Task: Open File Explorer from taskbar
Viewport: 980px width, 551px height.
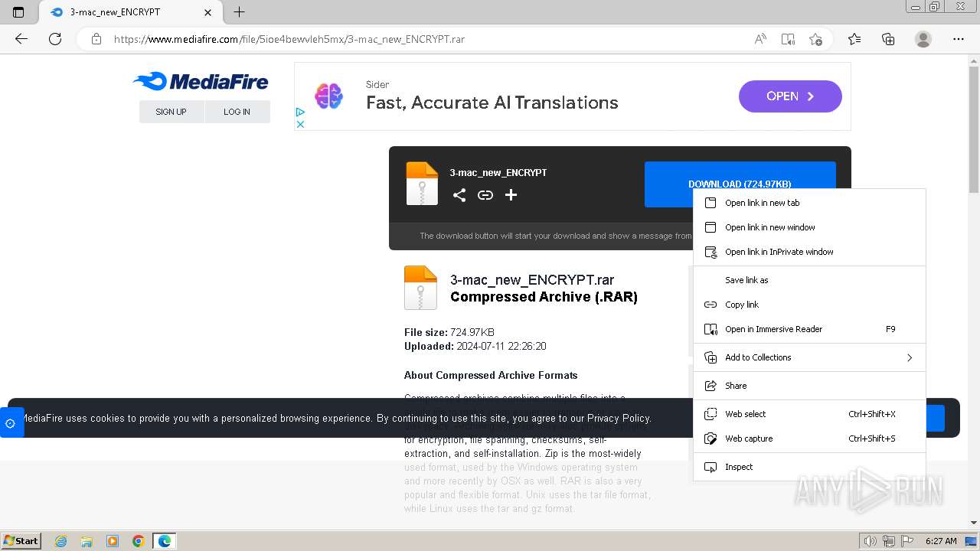Action: point(87,541)
